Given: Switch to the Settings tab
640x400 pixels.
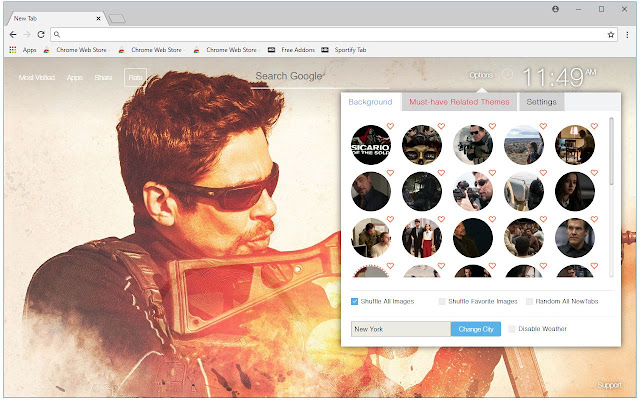Looking at the screenshot, I should 541,102.
